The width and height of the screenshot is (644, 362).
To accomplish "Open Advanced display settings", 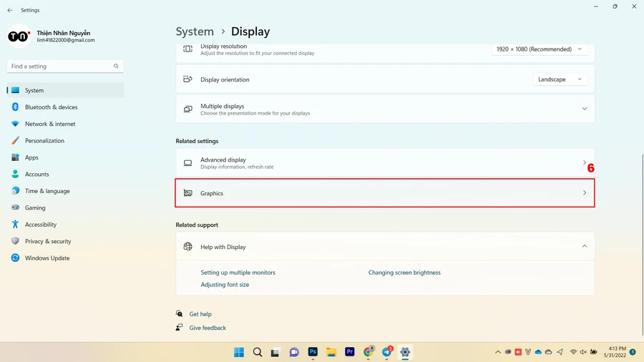I will [385, 163].
